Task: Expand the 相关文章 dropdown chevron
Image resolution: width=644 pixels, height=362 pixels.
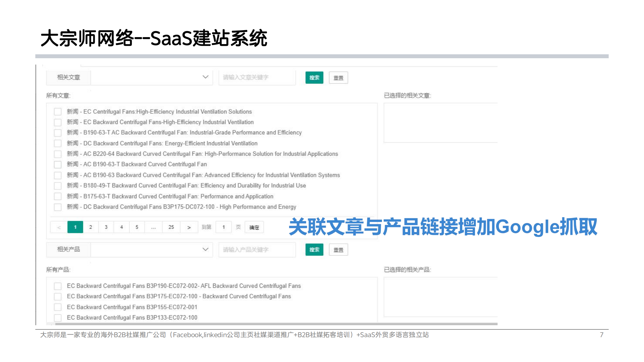Action: [205, 77]
